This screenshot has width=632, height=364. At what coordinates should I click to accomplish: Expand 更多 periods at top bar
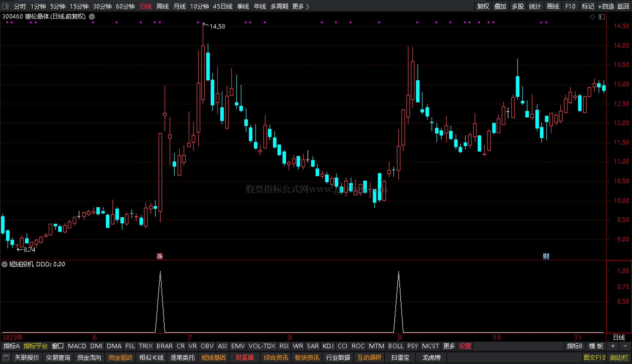pos(300,6)
